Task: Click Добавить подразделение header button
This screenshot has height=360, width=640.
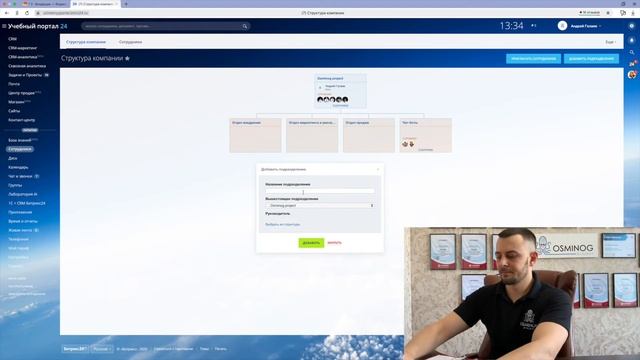Action: (591, 58)
